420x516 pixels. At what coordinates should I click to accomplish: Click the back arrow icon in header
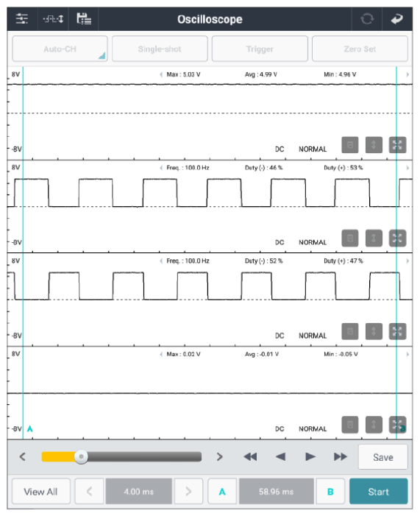[x=397, y=19]
